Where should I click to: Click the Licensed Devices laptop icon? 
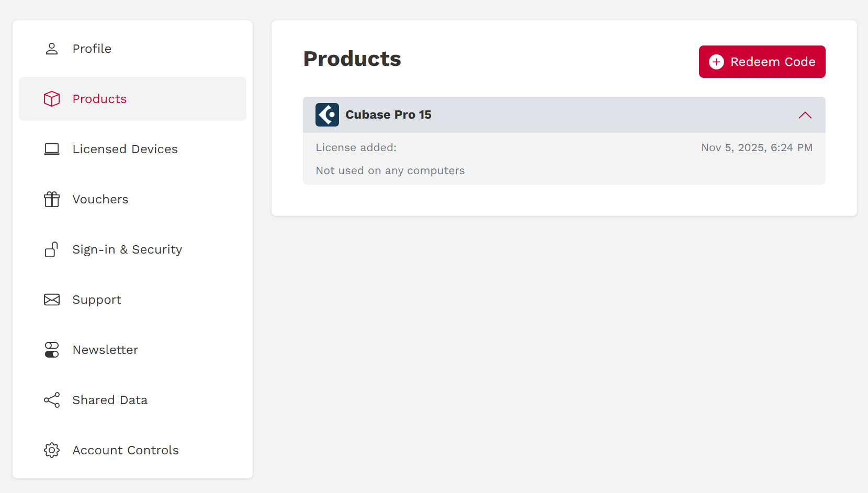click(x=52, y=149)
